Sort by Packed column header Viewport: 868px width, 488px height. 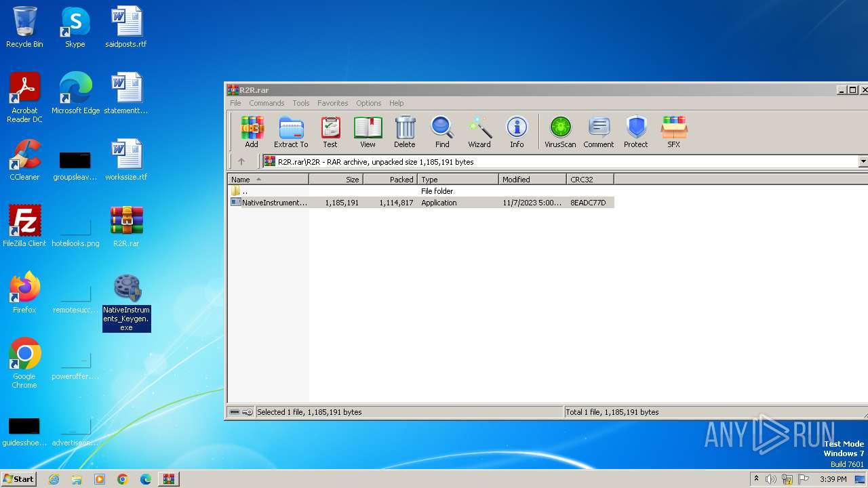(x=391, y=180)
